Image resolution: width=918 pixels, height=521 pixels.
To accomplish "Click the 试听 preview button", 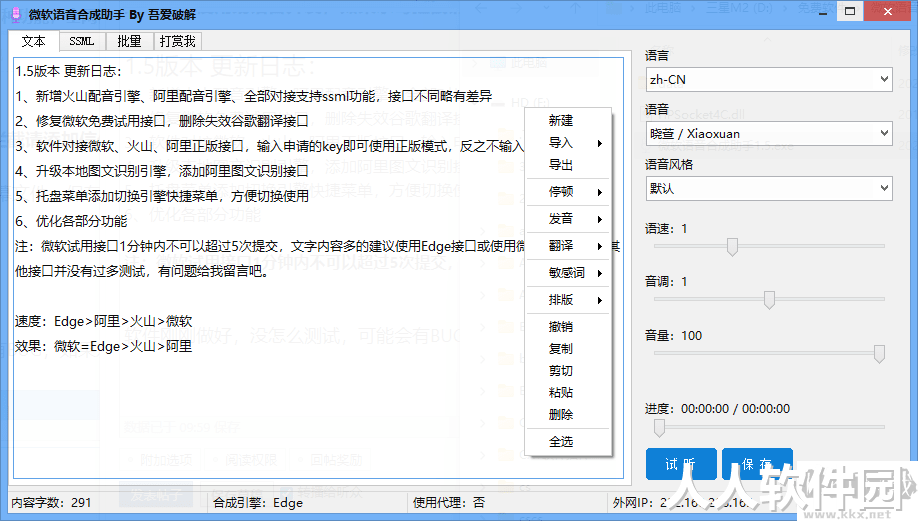I will (681, 464).
